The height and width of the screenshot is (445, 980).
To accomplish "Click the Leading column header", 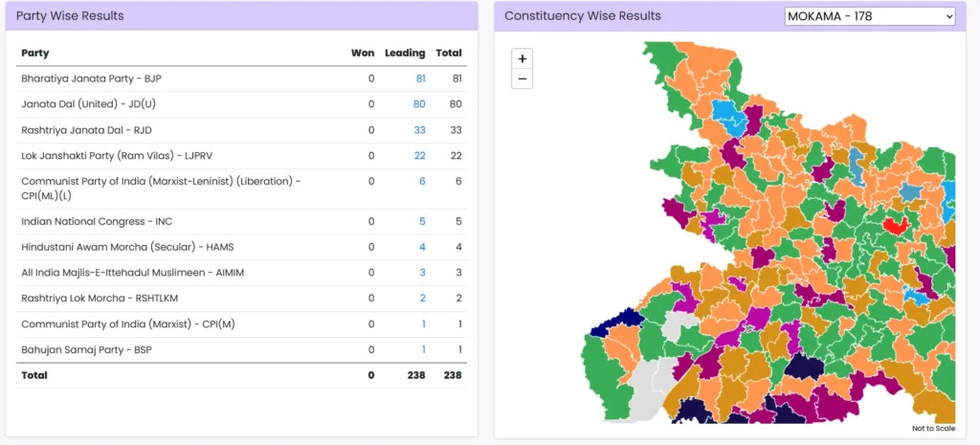I will [405, 54].
